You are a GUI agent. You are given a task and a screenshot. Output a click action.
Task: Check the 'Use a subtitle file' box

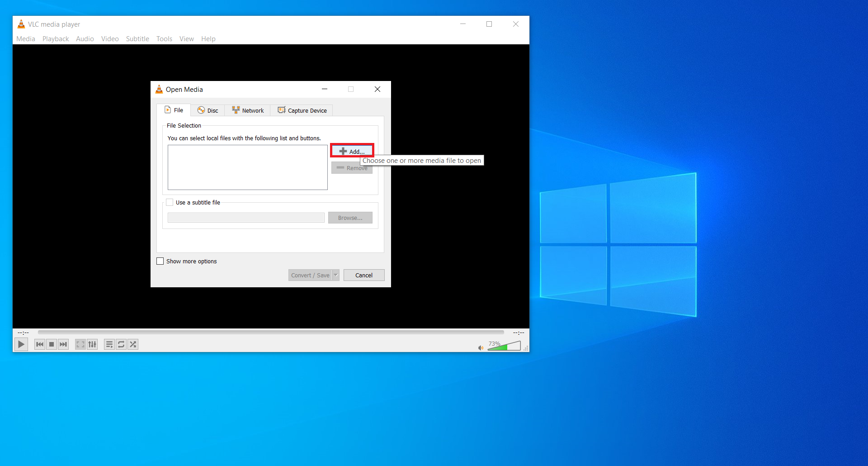pyautogui.click(x=170, y=202)
